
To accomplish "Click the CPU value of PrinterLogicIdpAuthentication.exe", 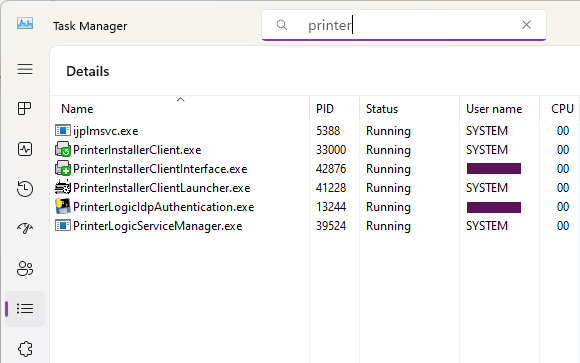I will click(563, 206).
